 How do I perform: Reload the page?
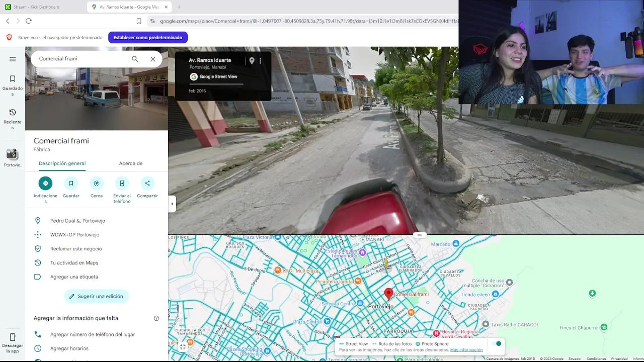29,21
